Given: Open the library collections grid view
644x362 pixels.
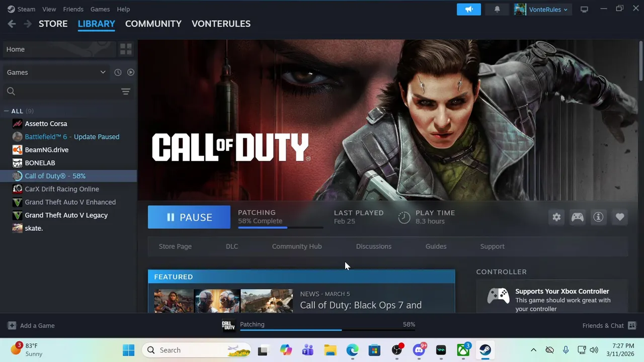Looking at the screenshot, I should tap(126, 49).
